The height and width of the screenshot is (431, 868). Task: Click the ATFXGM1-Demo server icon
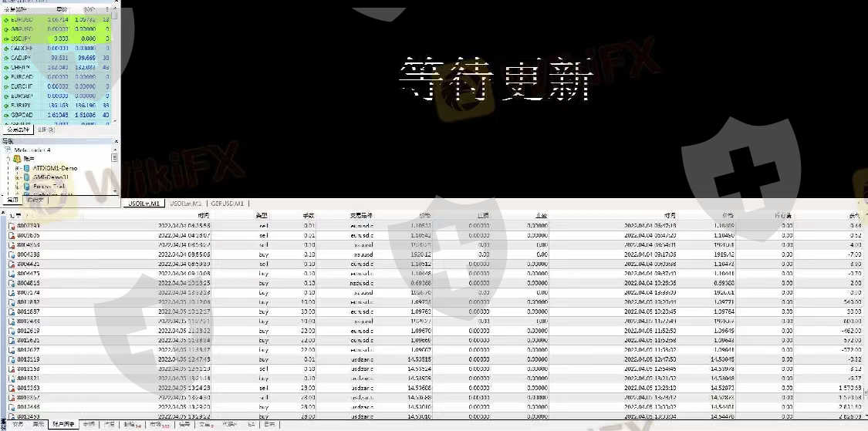(26, 168)
